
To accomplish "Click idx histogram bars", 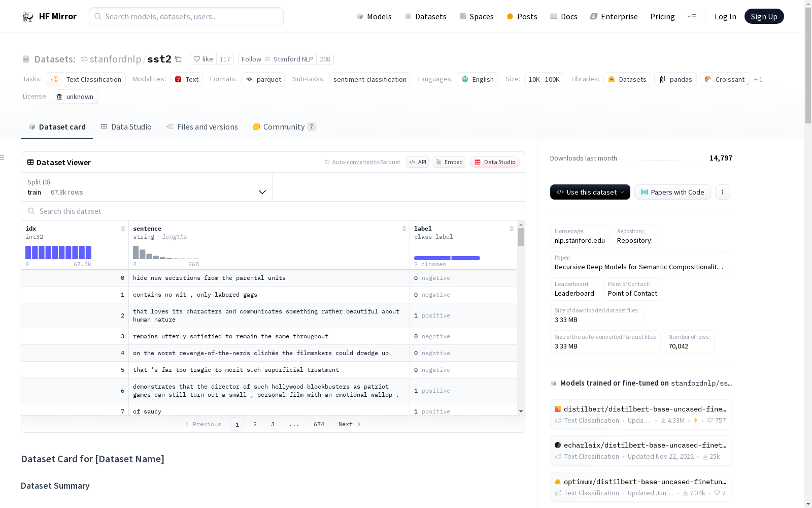I will click(58, 252).
